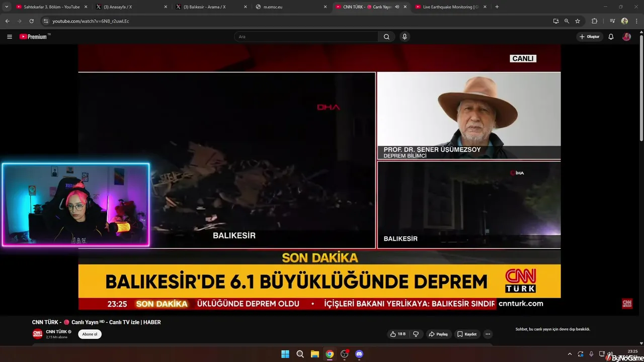Image resolution: width=644 pixels, height=362 pixels.
Task: Open the Chrome profile avatar
Action: point(624,21)
